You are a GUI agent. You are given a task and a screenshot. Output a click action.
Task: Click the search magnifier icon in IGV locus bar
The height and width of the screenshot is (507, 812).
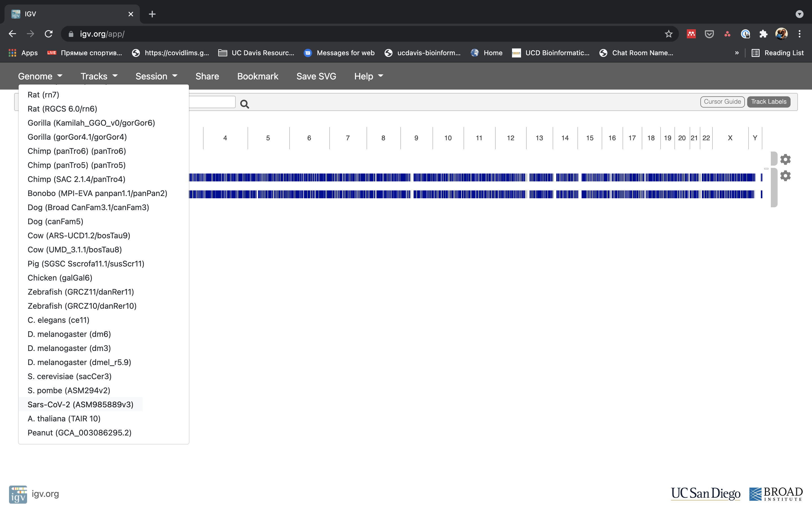coord(245,104)
